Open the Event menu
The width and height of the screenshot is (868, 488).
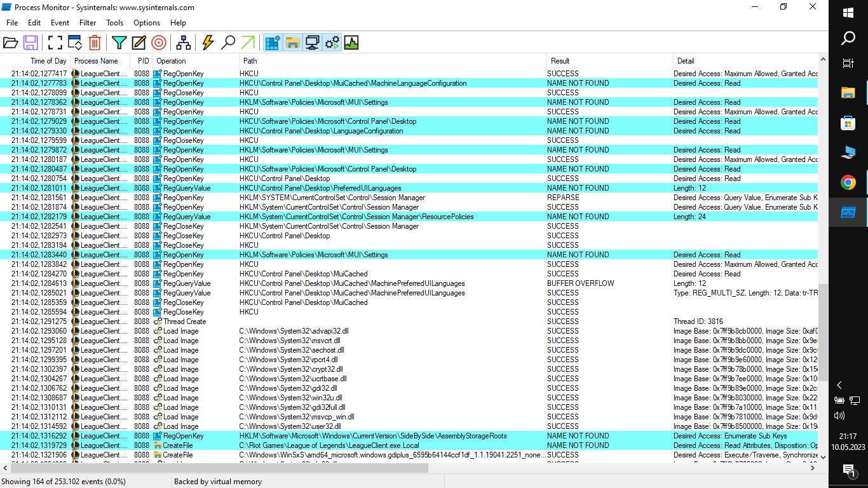coord(60,23)
